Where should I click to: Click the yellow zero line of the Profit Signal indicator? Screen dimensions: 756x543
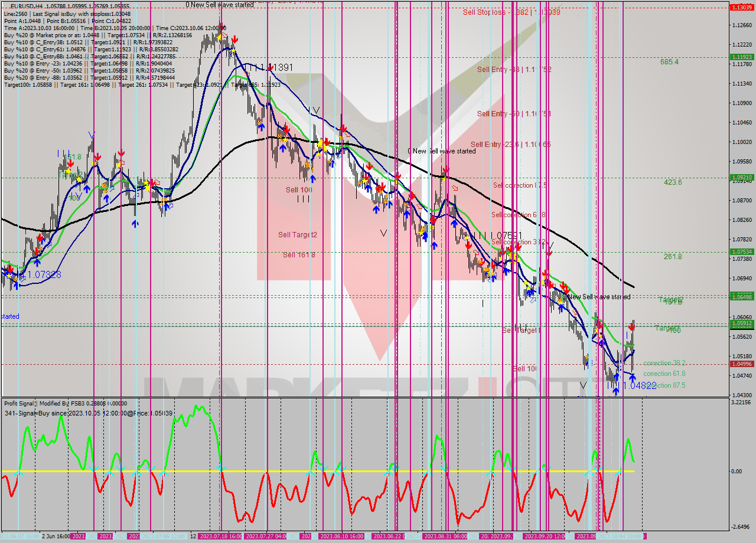(x=295, y=472)
